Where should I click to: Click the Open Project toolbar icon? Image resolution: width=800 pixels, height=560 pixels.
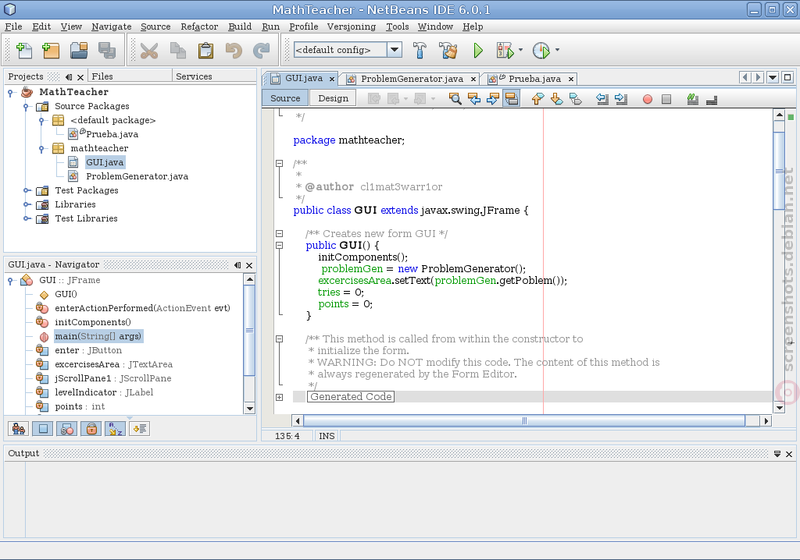point(79,50)
